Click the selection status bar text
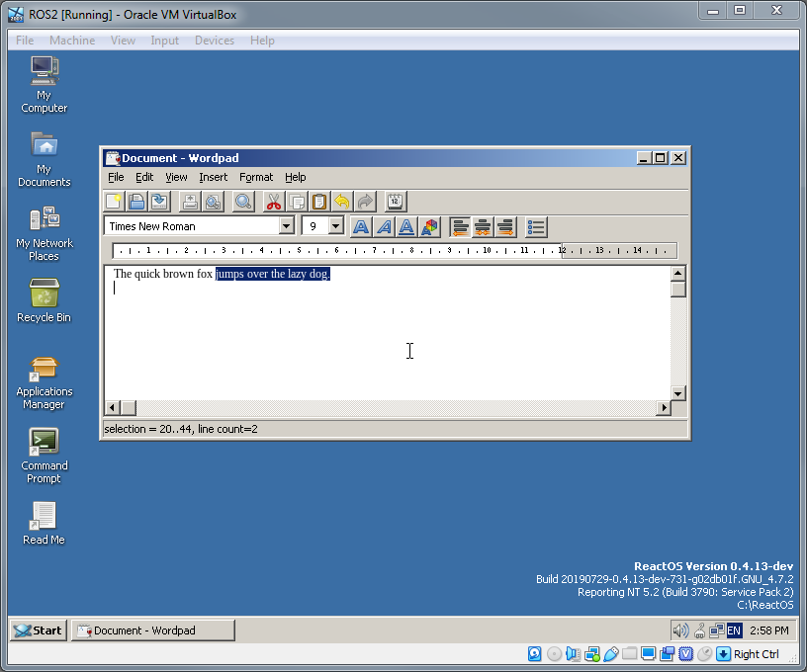The image size is (807, 672). [181, 429]
